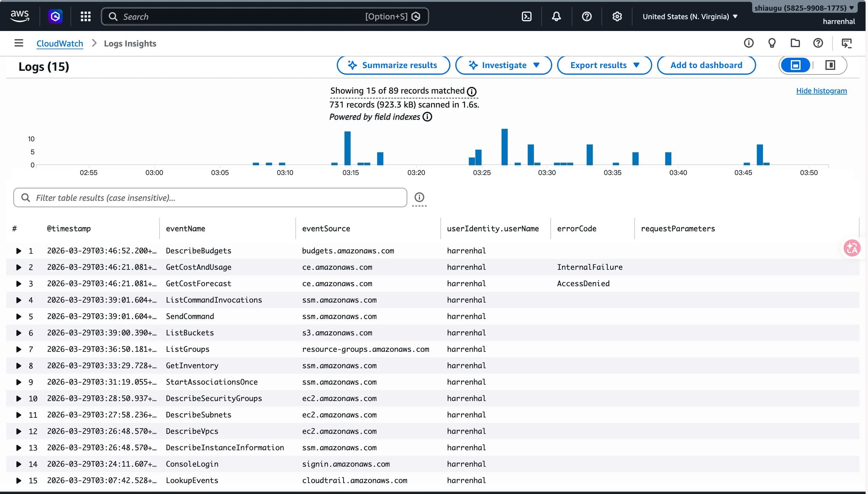This screenshot has width=868, height=494.
Task: Expand the DescribeSecurityGroups log row
Action: click(18, 398)
